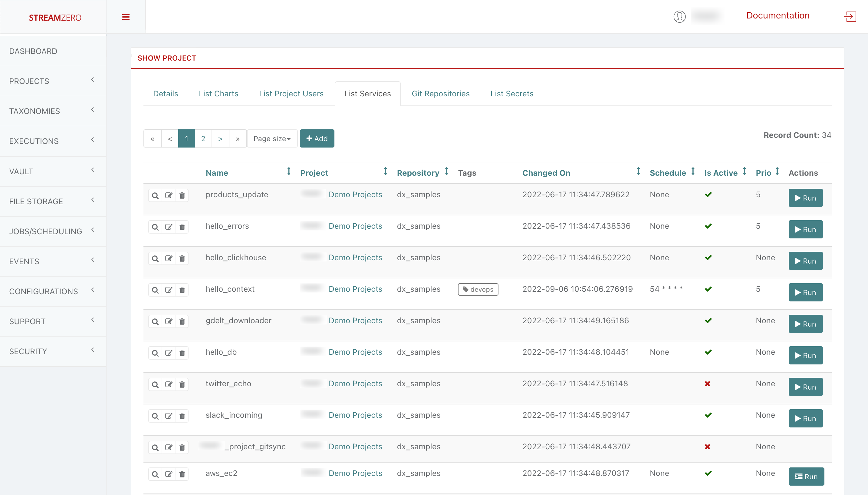Expand the Security sidebar menu
The image size is (868, 495).
pos(53,351)
